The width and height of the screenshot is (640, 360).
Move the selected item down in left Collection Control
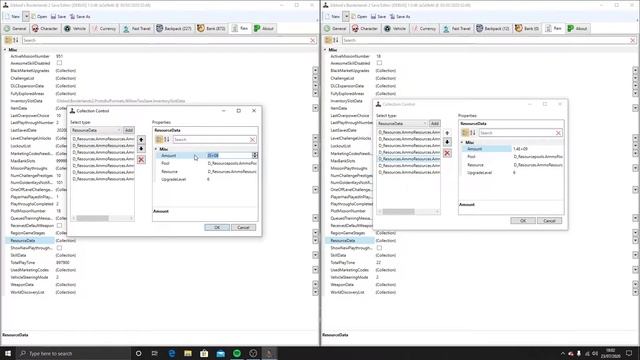pyautogui.click(x=141, y=149)
